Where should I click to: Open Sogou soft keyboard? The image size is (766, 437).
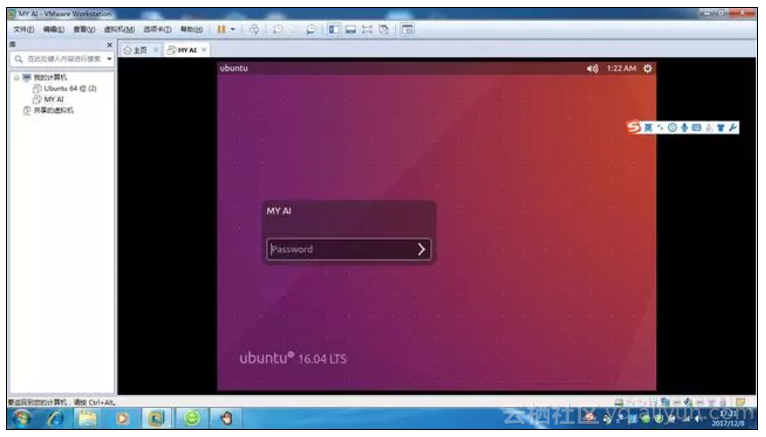tap(696, 128)
